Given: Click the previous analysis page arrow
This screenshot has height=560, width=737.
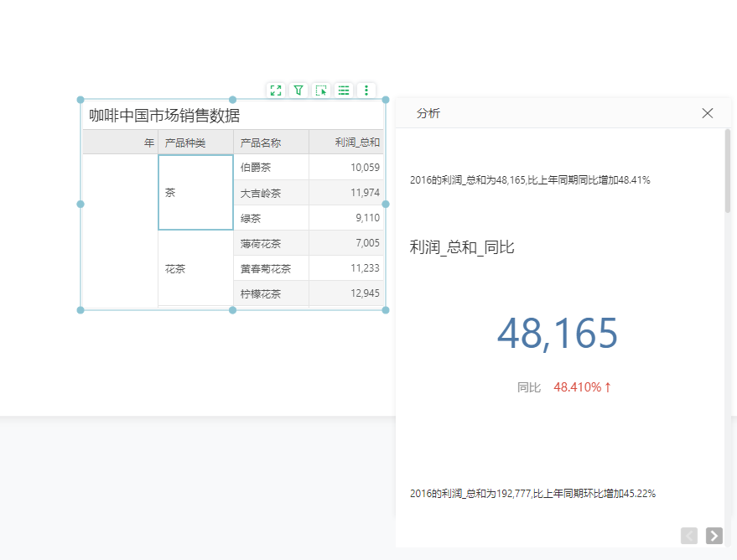Looking at the screenshot, I should point(689,536).
